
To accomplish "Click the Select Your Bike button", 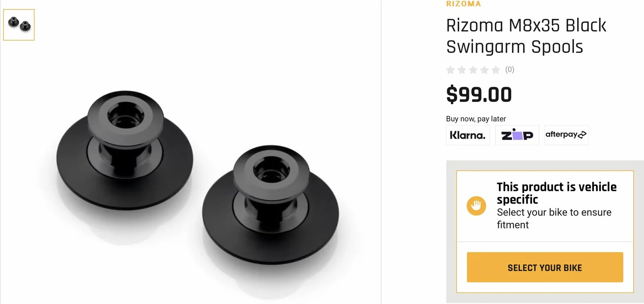I will [545, 267].
